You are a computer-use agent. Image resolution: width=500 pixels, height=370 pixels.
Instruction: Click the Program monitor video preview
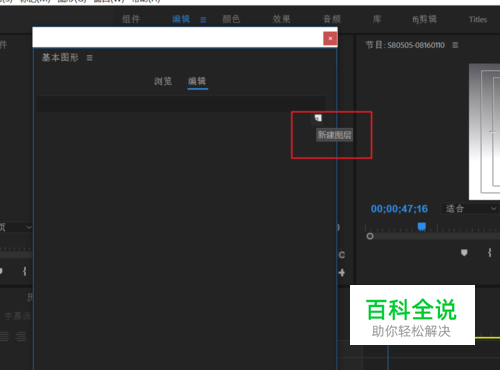click(x=484, y=132)
